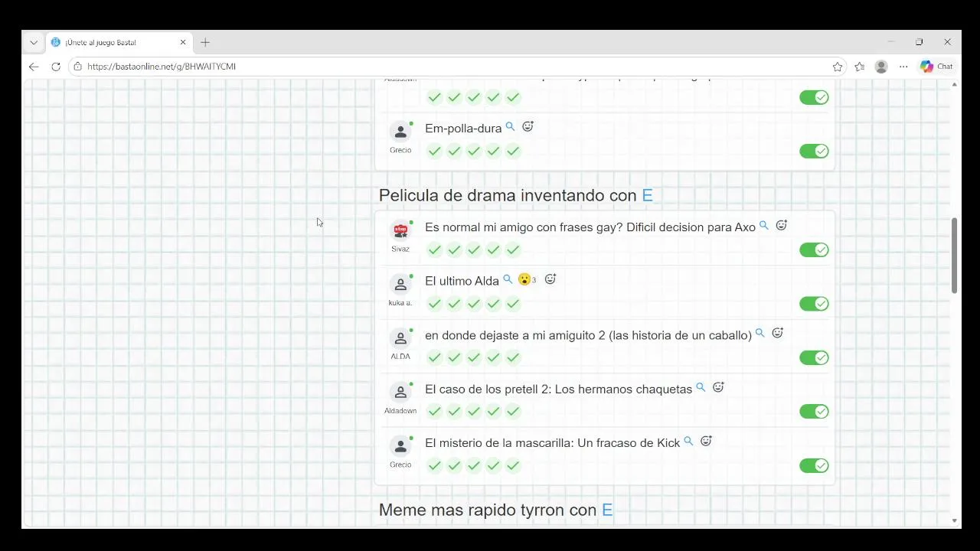The image size is (980, 551).
Task: Reload the Basta page
Action: [x=56, y=67]
